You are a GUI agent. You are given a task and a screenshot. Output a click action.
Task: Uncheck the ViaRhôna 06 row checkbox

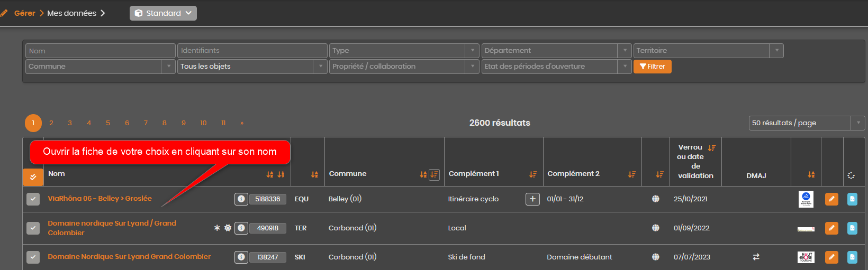click(33, 199)
